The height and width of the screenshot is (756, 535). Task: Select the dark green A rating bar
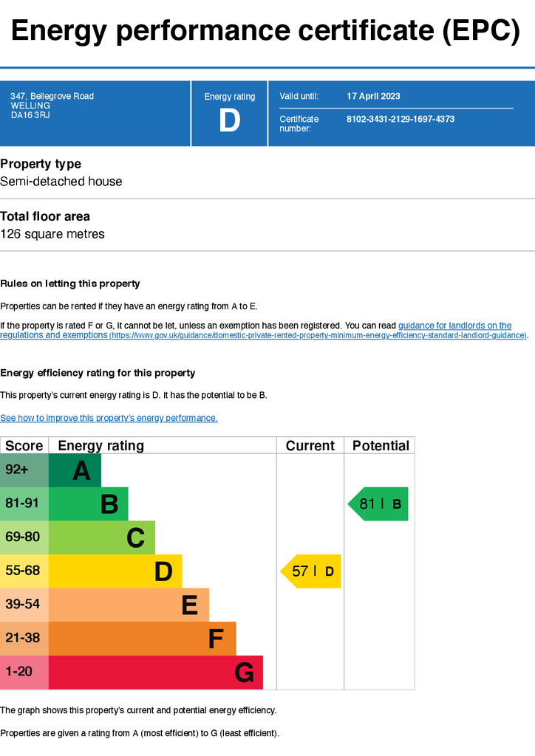tap(75, 470)
